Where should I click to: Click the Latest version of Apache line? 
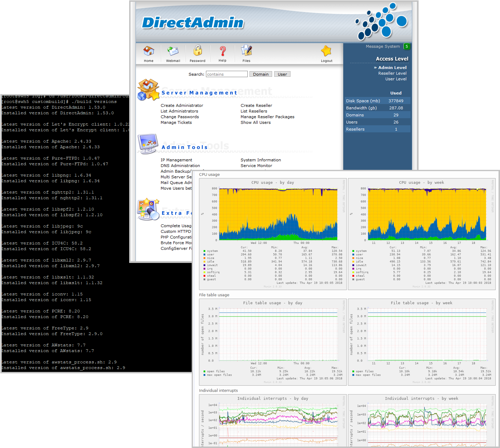pyautogui.click(x=46, y=141)
